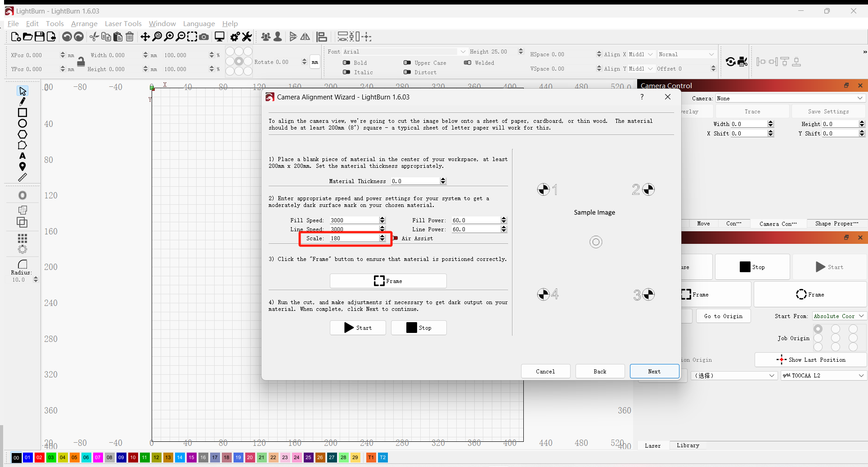This screenshot has height=467, width=868.
Task: Click the Undo arrow icon
Action: click(67, 37)
